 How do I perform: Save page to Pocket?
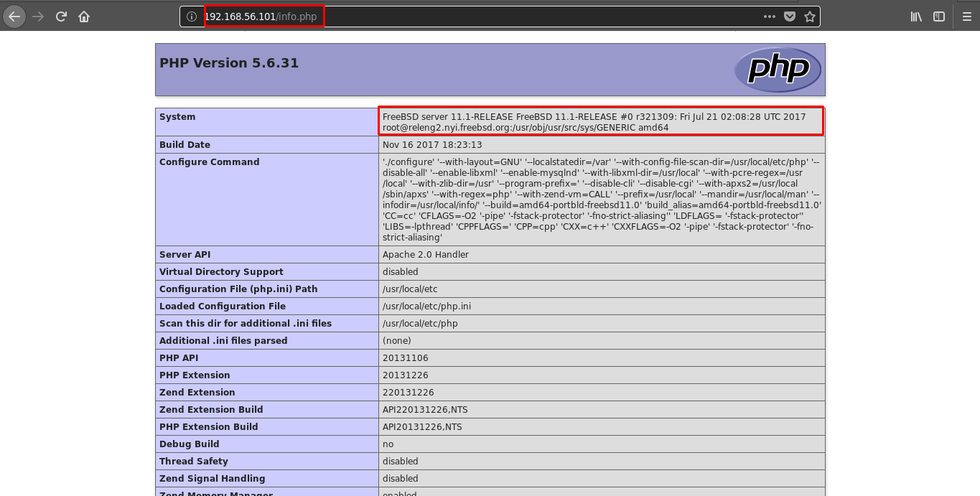(790, 17)
